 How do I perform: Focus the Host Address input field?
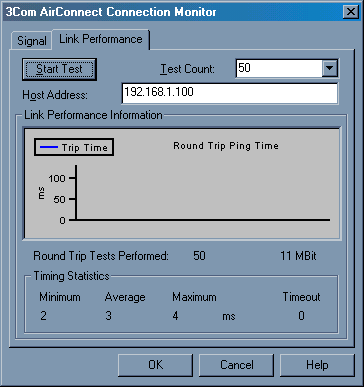[230, 93]
